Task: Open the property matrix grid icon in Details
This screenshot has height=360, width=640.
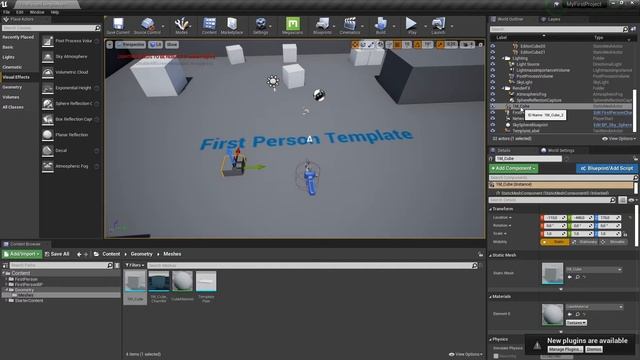Action: [622, 200]
